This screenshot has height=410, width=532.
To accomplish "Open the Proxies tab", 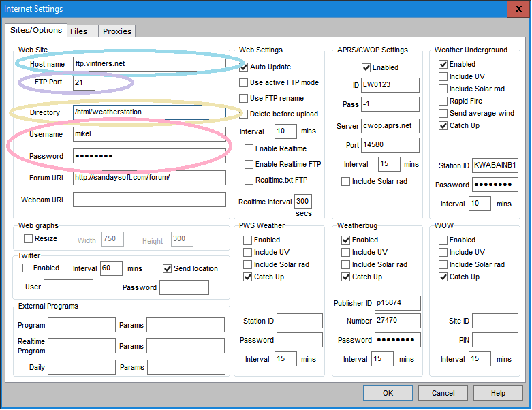I will tap(117, 31).
